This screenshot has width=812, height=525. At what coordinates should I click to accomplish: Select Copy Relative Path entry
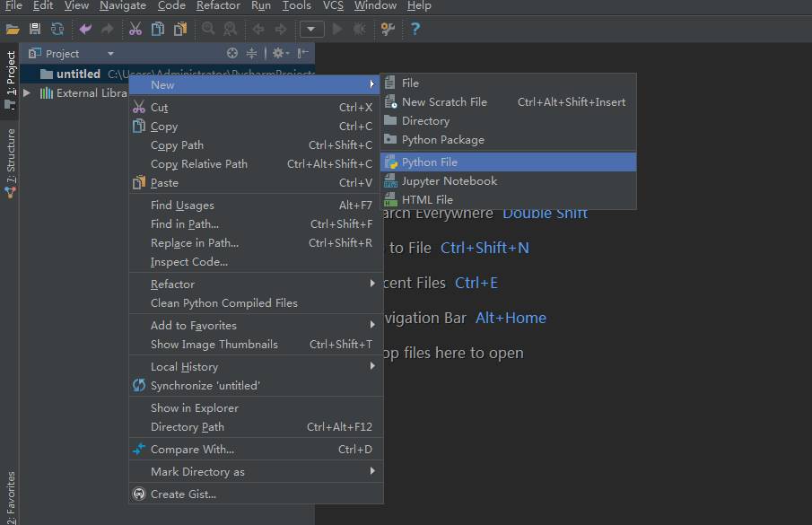click(254, 163)
